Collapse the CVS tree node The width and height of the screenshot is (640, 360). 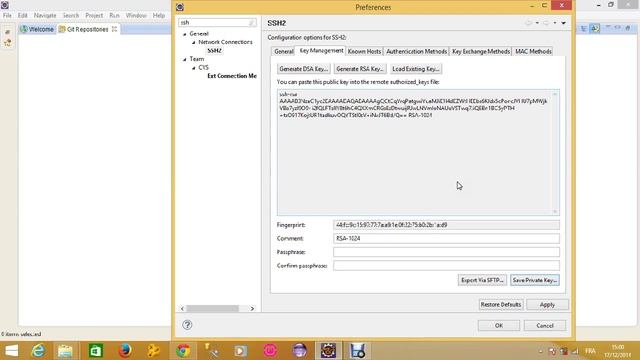(194, 68)
